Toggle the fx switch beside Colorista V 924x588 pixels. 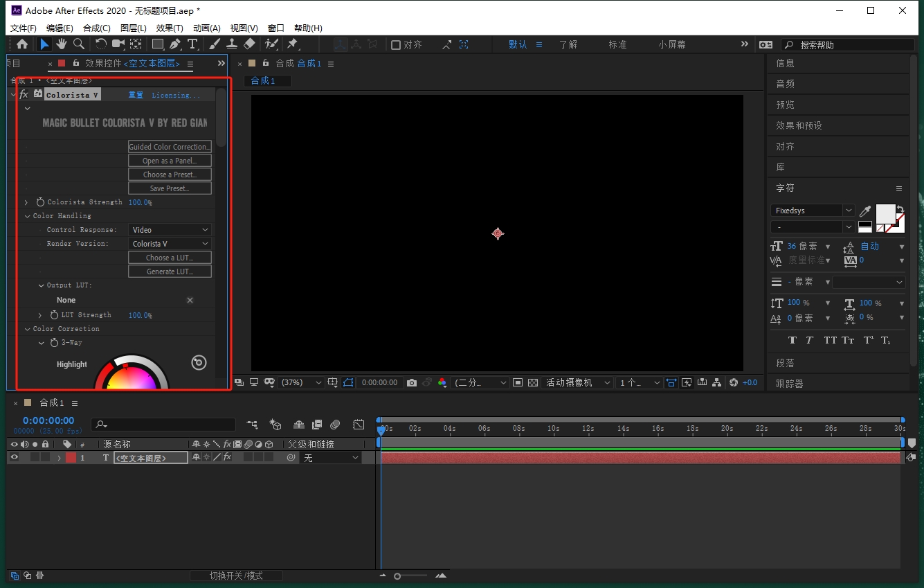pos(24,94)
